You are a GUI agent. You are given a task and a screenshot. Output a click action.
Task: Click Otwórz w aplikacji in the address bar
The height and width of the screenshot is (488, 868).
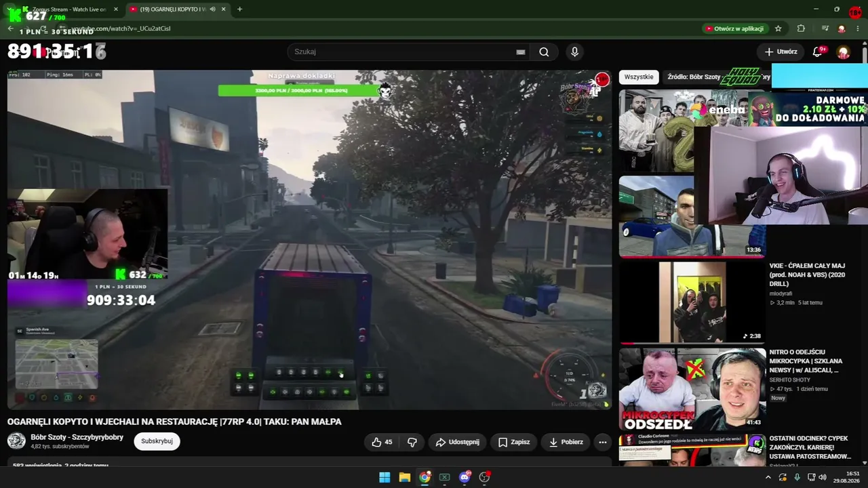coord(734,28)
